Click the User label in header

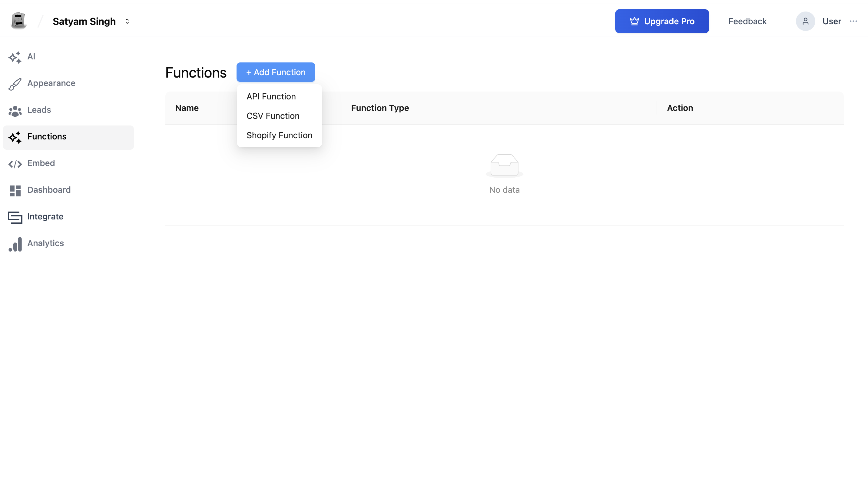(x=832, y=21)
